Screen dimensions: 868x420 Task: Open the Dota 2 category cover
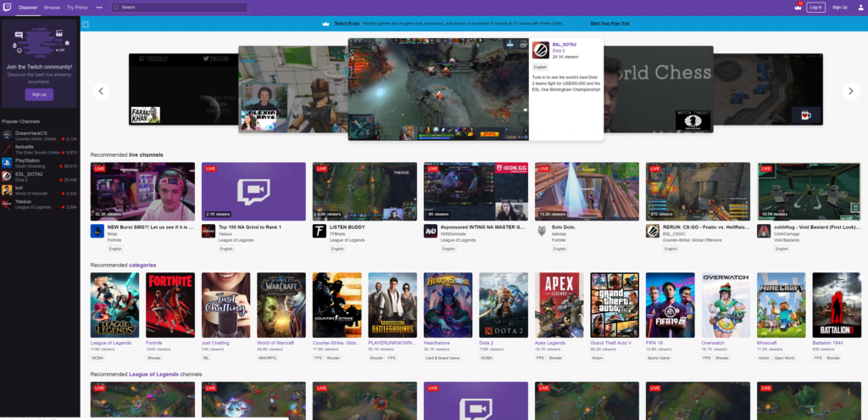click(504, 305)
